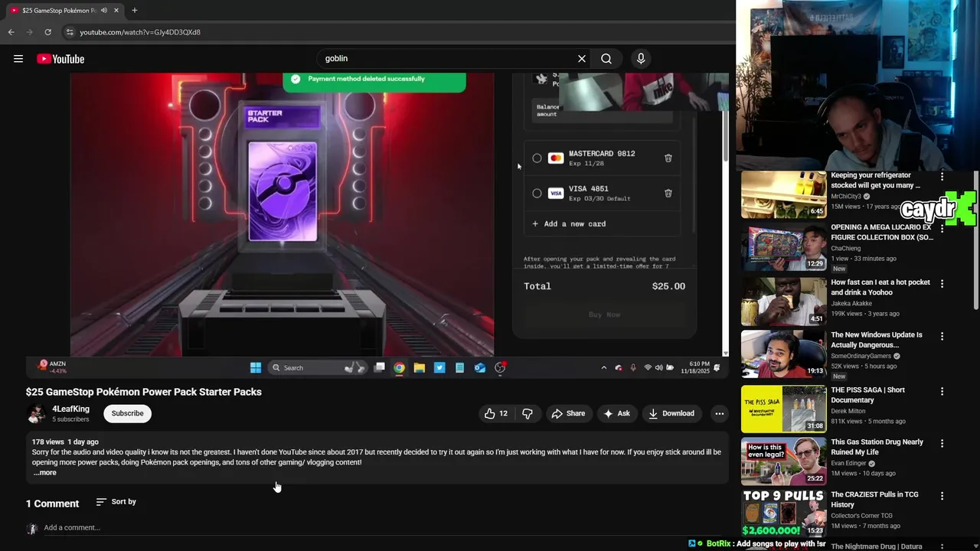The height and width of the screenshot is (551, 980).
Task: Open the 4LeafKing channel name link
Action: (x=70, y=409)
